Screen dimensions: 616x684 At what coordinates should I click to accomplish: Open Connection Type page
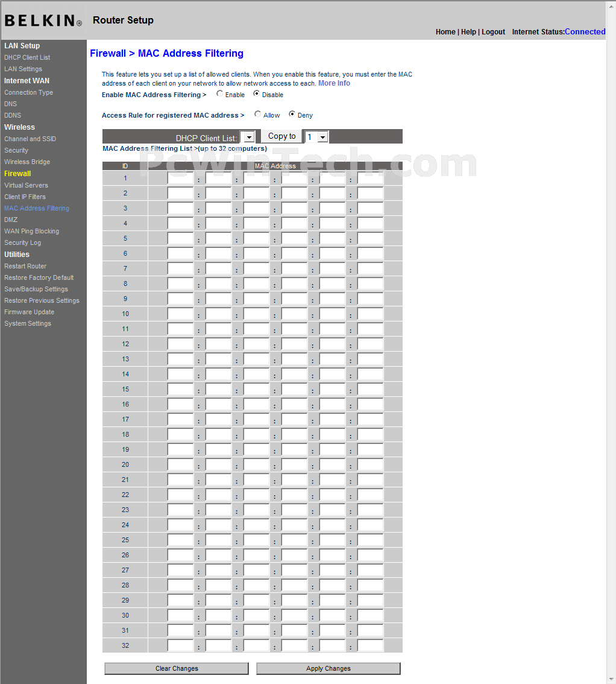pyautogui.click(x=28, y=92)
